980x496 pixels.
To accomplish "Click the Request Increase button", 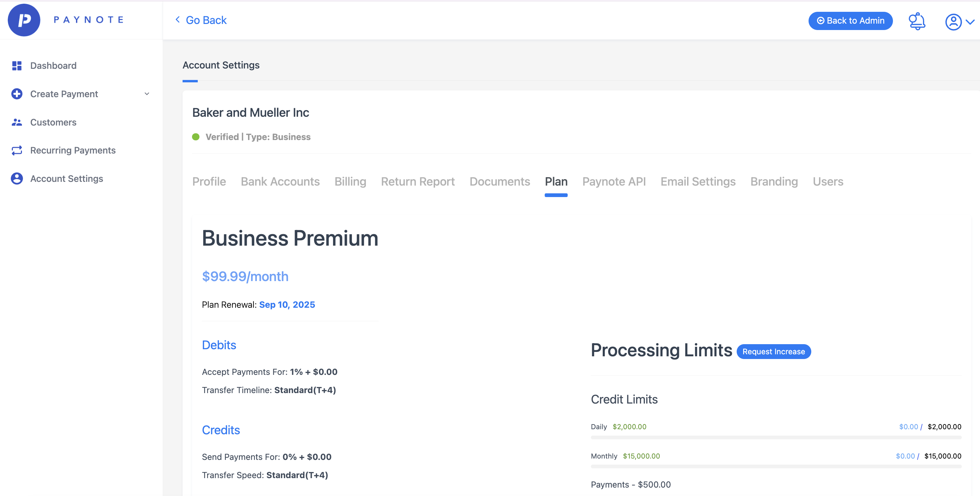I will click(773, 352).
